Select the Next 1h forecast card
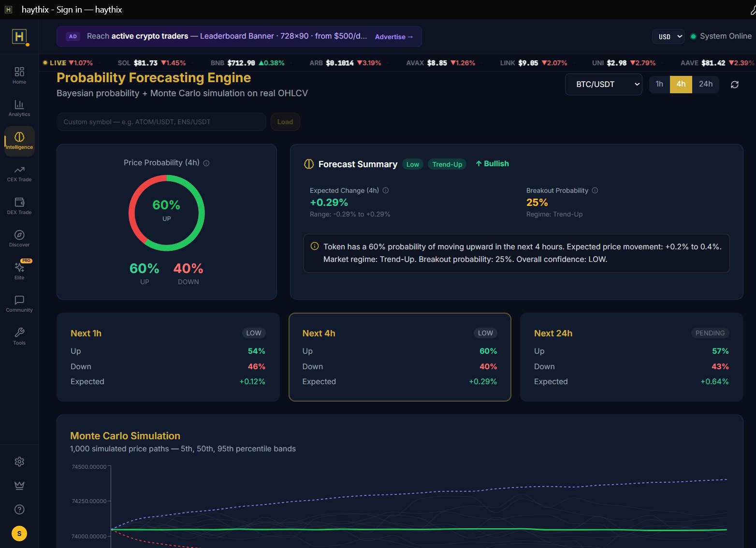 coord(168,357)
